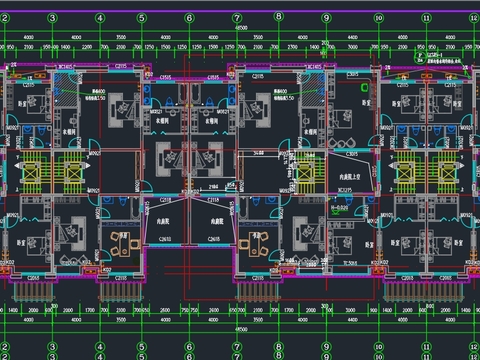
Task: Click the 内庭院上空 room label
Action: [x=350, y=177]
